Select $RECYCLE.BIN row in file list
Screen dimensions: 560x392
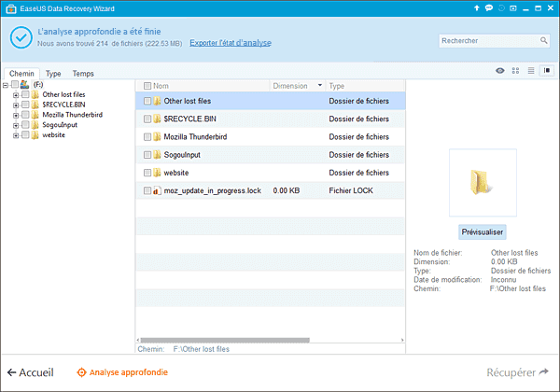pyautogui.click(x=271, y=119)
